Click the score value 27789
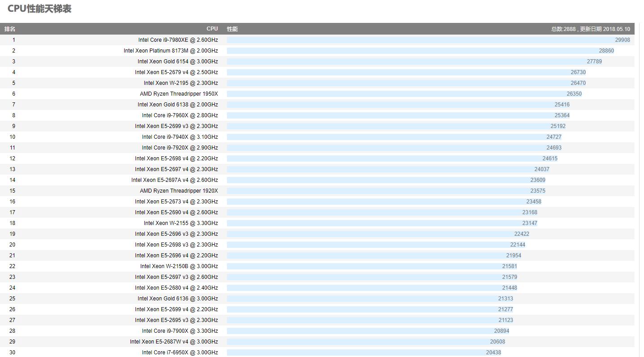The width and height of the screenshot is (644, 357). pyautogui.click(x=594, y=62)
